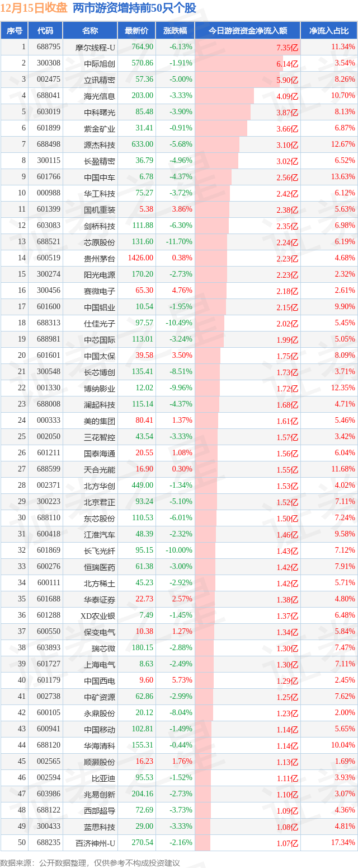Select stock name 长芯博创

pyautogui.click(x=100, y=372)
